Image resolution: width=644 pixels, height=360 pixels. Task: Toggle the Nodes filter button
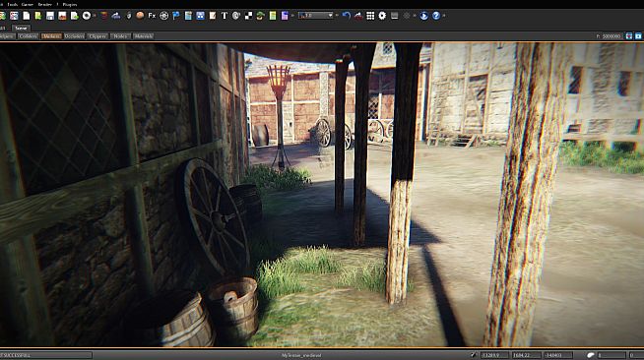point(120,36)
